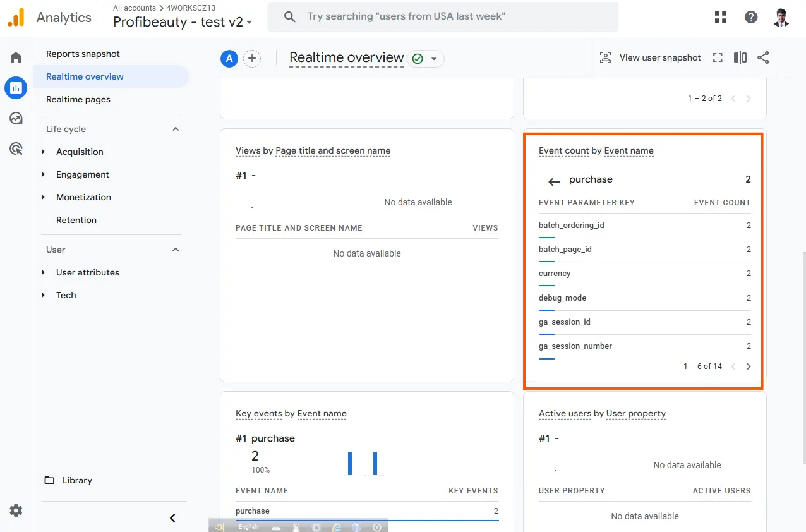Viewport: 806px width, 532px height.
Task: Open the Google apps grid
Action: pyautogui.click(x=721, y=18)
